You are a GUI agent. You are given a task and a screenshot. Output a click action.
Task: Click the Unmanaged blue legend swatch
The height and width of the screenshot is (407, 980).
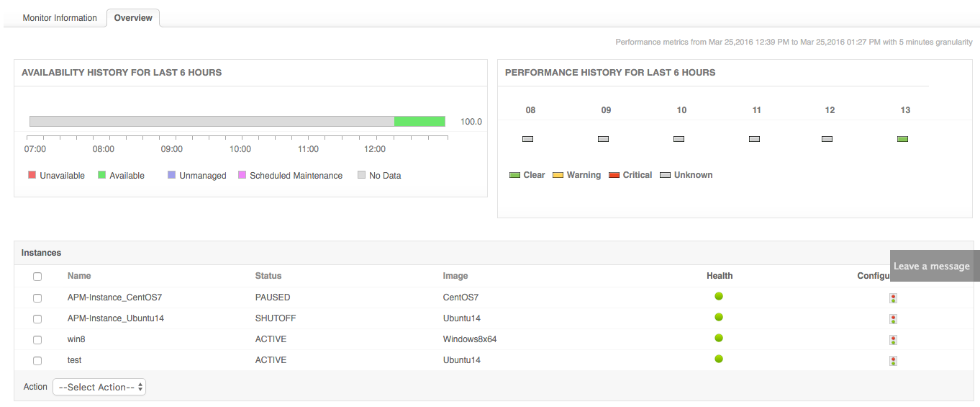(x=171, y=175)
